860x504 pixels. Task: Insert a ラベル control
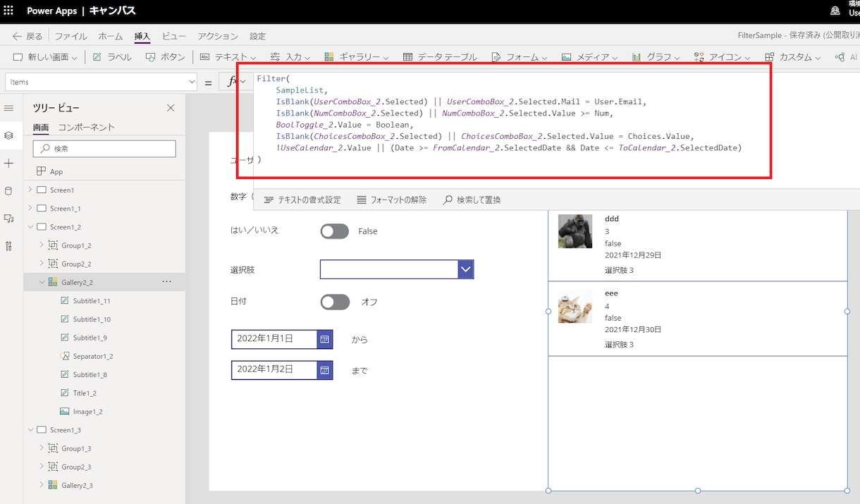[x=112, y=57]
